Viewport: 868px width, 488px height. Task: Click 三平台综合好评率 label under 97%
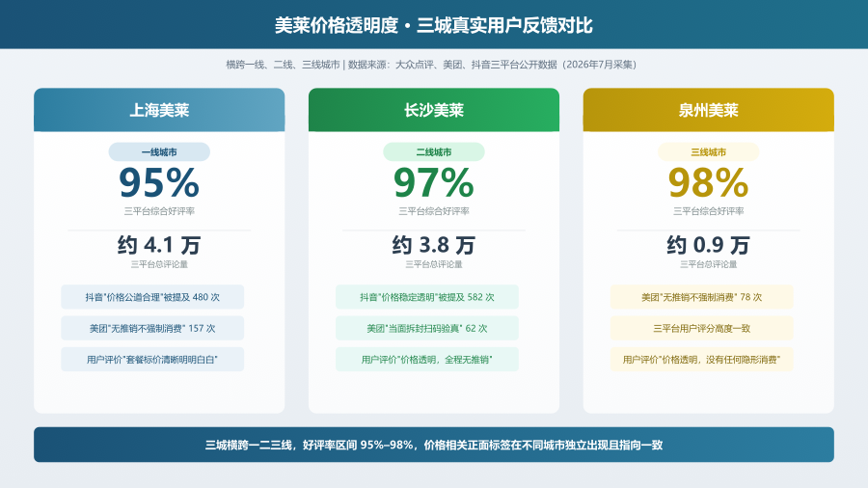pyautogui.click(x=434, y=211)
